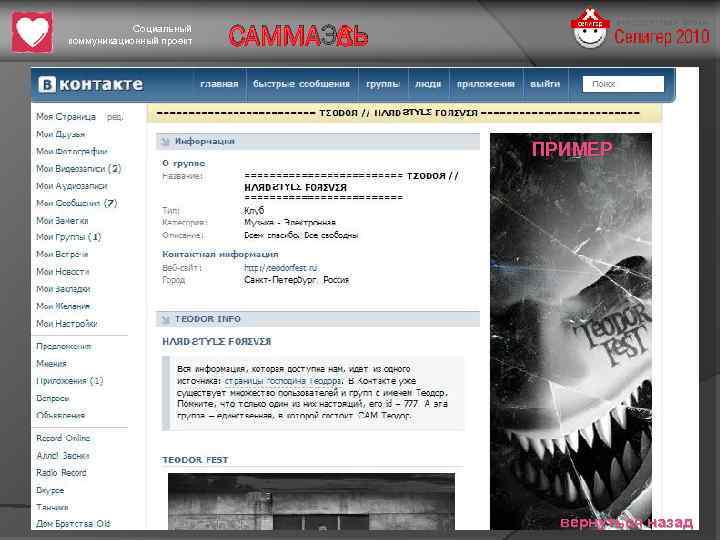Open Дом Братства Old link
Screen dimensions: 720x540
pyautogui.click(x=73, y=523)
